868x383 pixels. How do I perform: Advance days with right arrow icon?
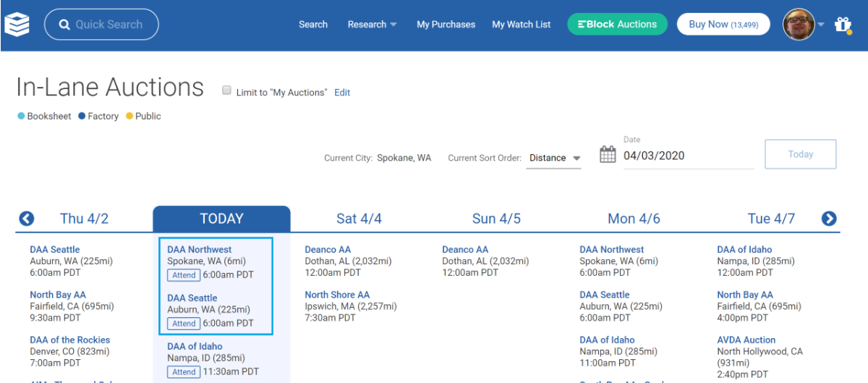829,219
